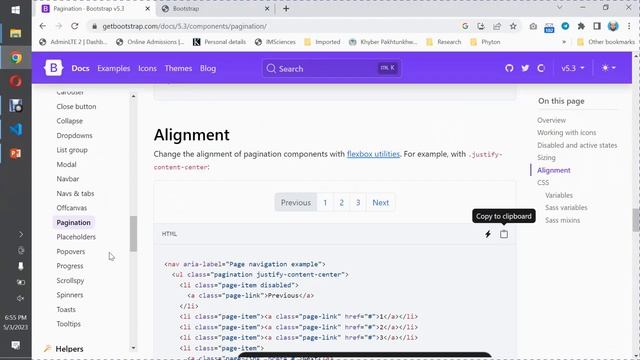The width and height of the screenshot is (640, 360).
Task: Click sidebar scroll down arrow
Action: point(133,348)
